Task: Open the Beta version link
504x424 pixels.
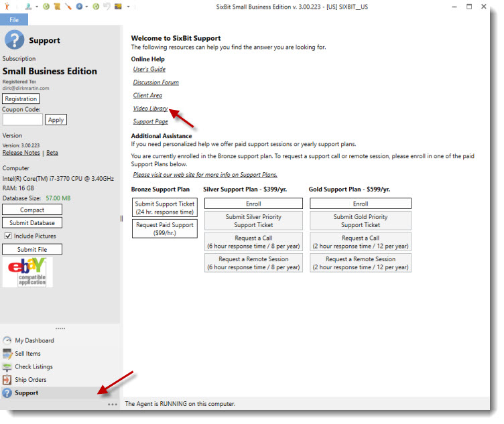Action: [x=52, y=153]
